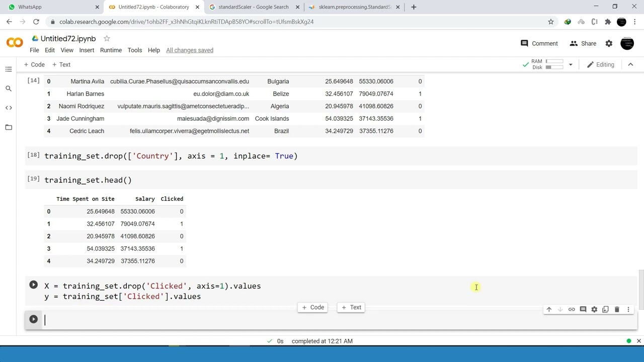
Task: Run the X = training_set.drop cell
Action: point(33,285)
